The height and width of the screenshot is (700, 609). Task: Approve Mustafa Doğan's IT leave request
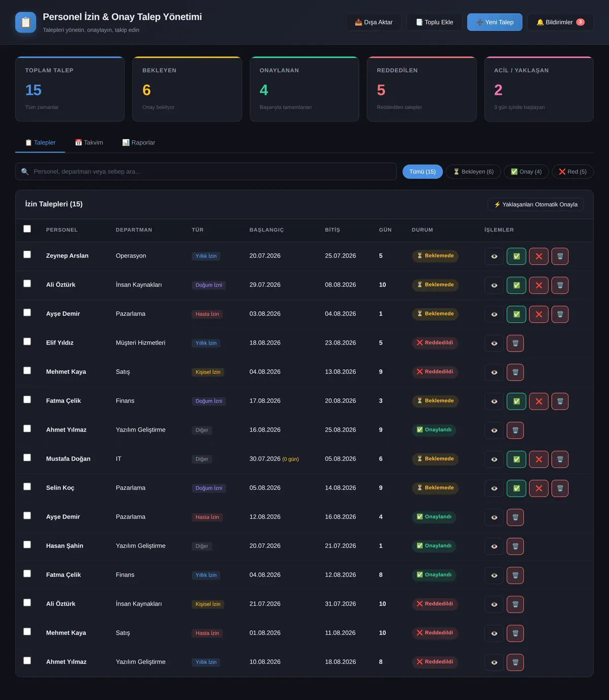516,460
